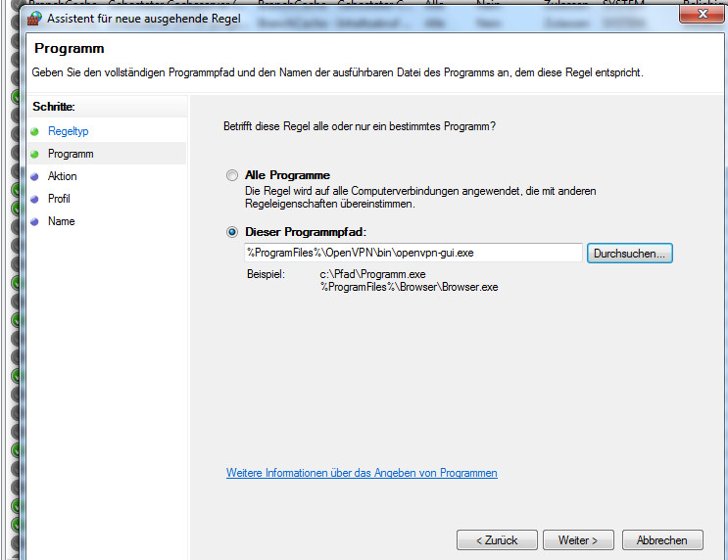Cancel the wizard with Abbrechen
This screenshot has height=560, width=728.
coord(662,540)
